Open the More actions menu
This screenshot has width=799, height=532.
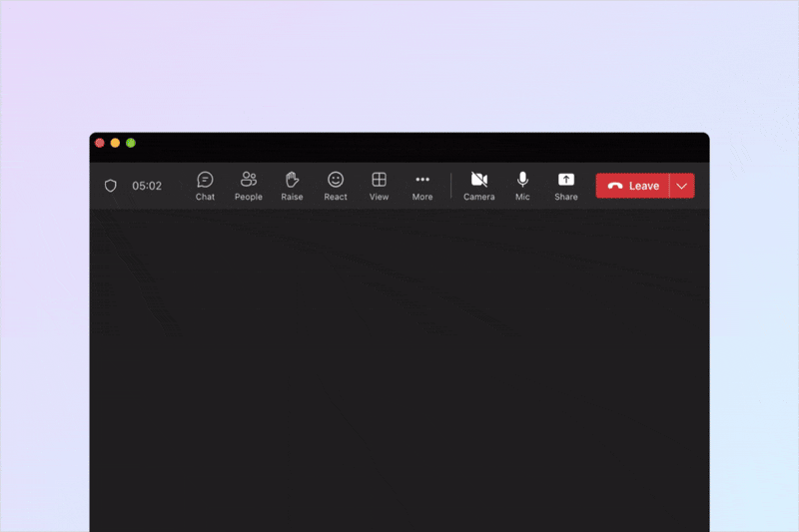(x=422, y=186)
